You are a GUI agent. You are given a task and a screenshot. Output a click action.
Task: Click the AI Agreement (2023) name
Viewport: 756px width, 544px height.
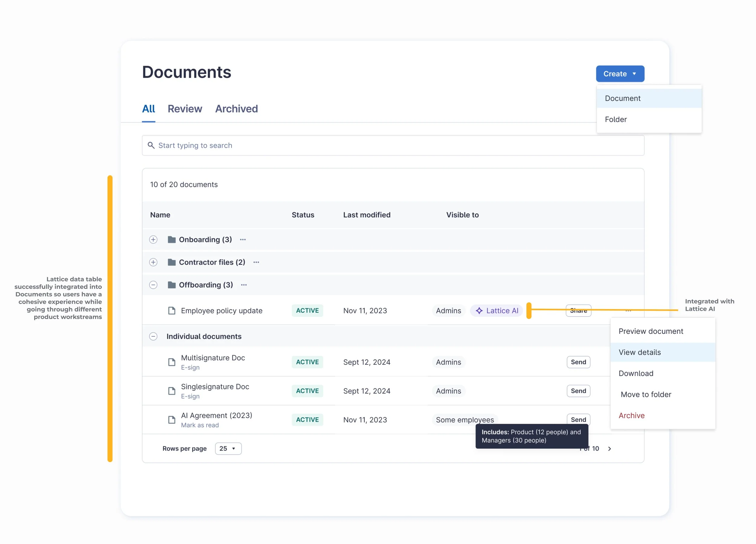pos(217,415)
